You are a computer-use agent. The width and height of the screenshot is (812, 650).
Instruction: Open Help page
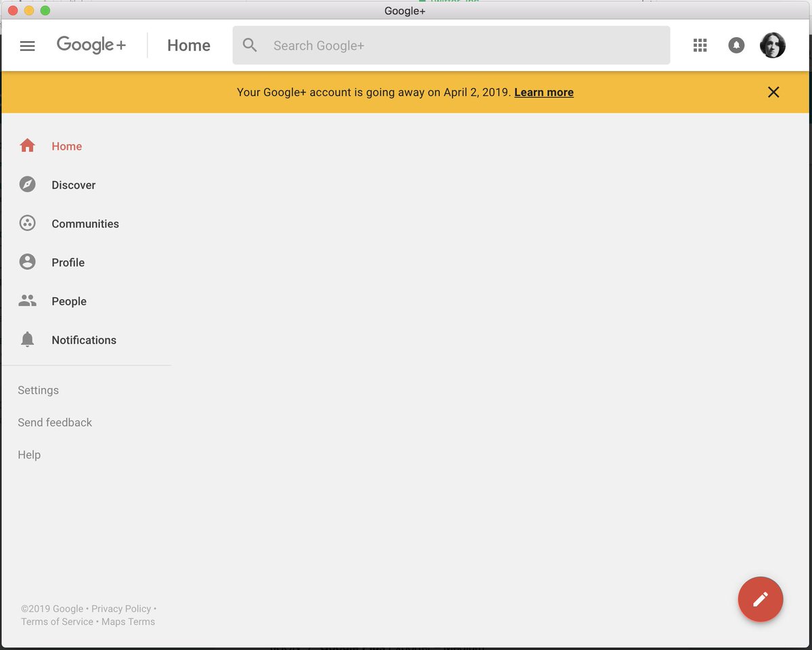tap(29, 455)
